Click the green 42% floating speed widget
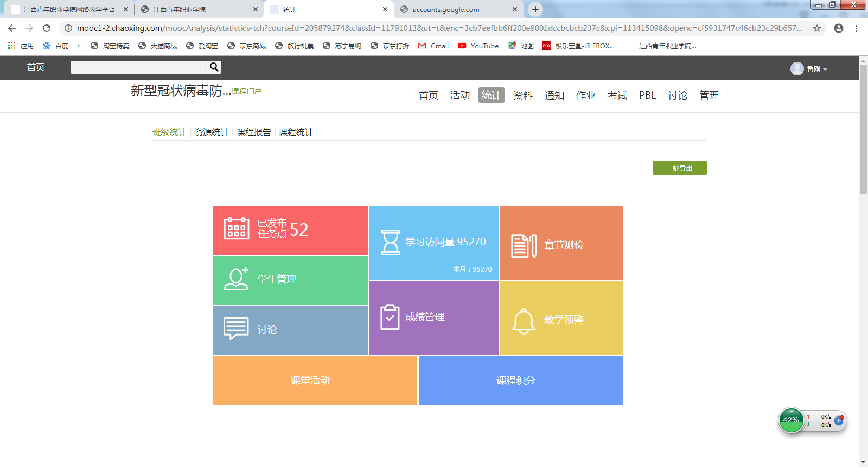868x467 pixels. pyautogui.click(x=791, y=420)
